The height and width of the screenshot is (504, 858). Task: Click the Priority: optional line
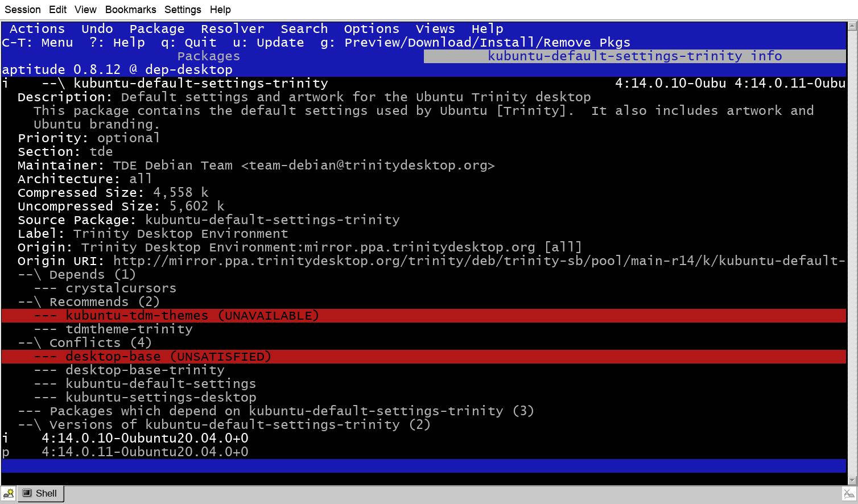89,138
